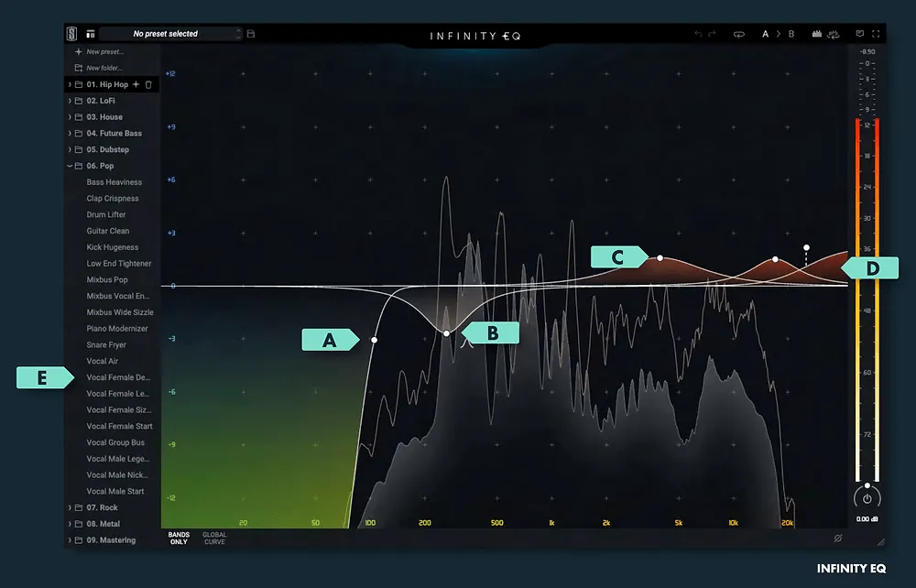Select the Vocal Air preset
Screen dimensions: 916x588
(103, 361)
